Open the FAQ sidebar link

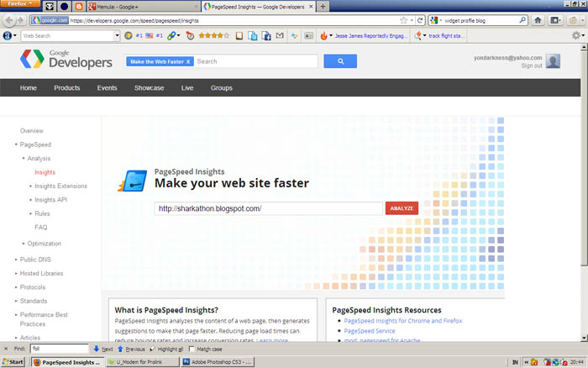click(x=41, y=228)
